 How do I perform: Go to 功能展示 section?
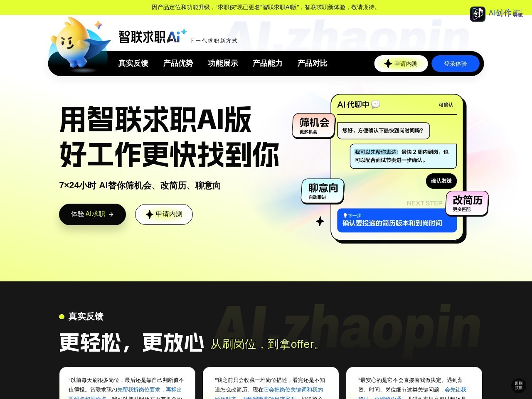[x=223, y=63]
